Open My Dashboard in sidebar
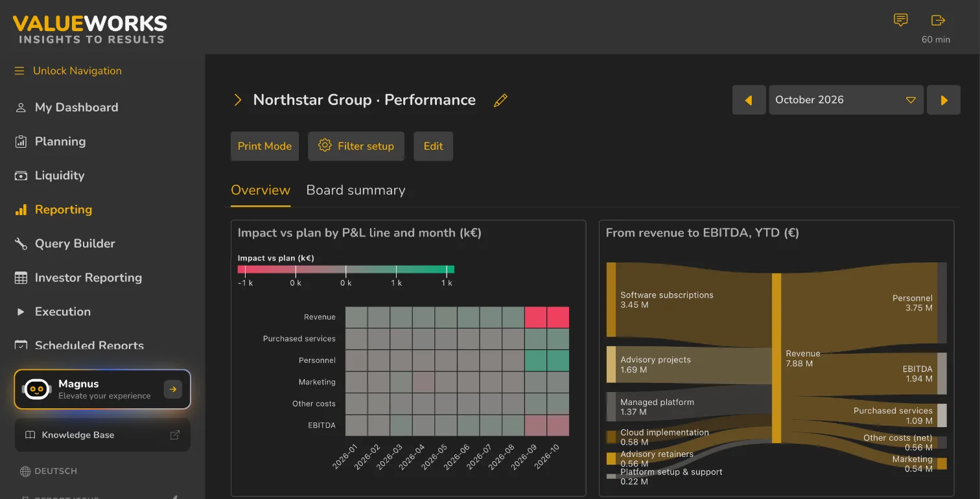This screenshot has height=499, width=980. click(76, 108)
